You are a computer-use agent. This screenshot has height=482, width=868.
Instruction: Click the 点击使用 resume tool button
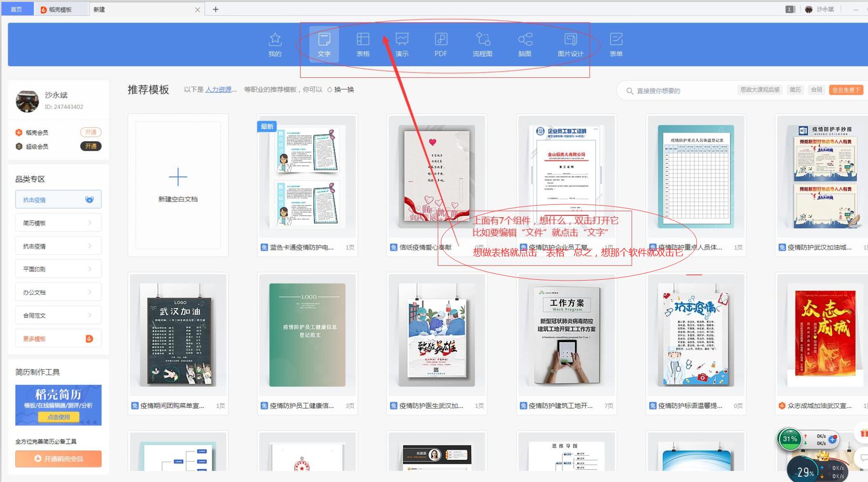tap(59, 417)
